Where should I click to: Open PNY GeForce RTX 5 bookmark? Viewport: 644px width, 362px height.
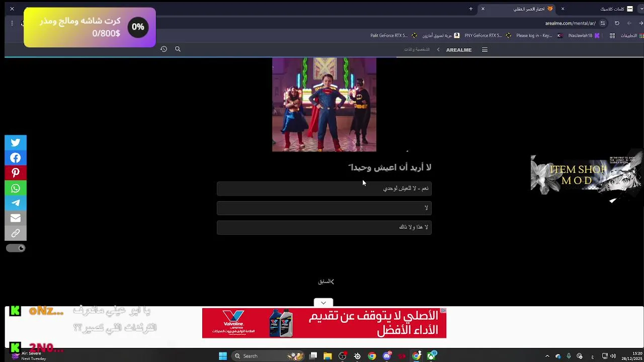click(488, 36)
